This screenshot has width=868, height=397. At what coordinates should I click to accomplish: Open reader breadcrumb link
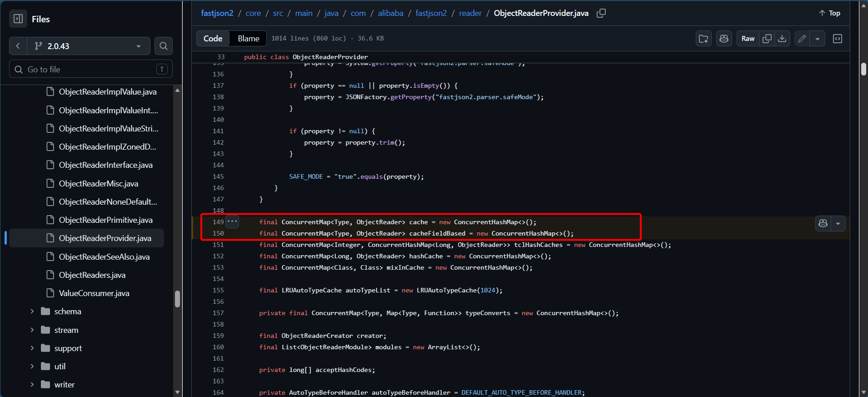[x=470, y=13]
